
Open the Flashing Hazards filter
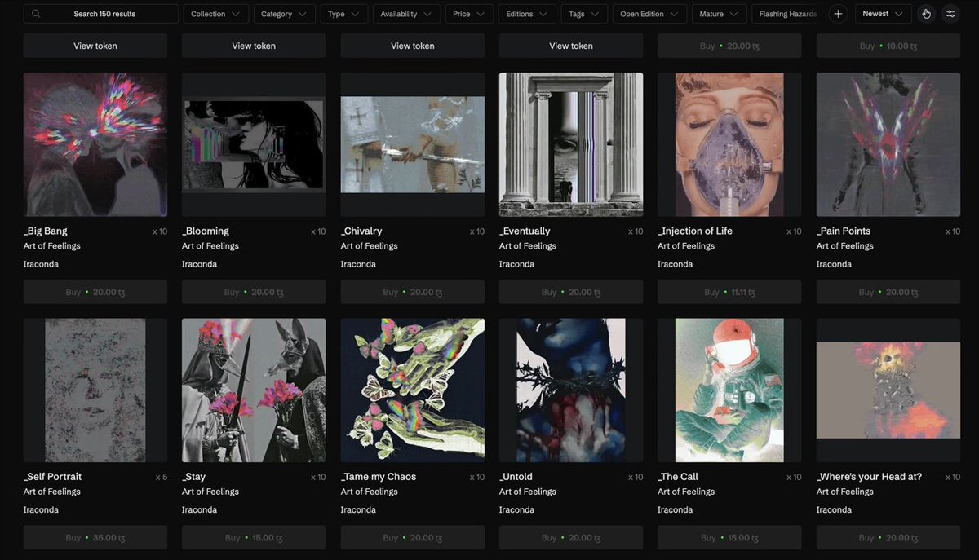point(787,14)
